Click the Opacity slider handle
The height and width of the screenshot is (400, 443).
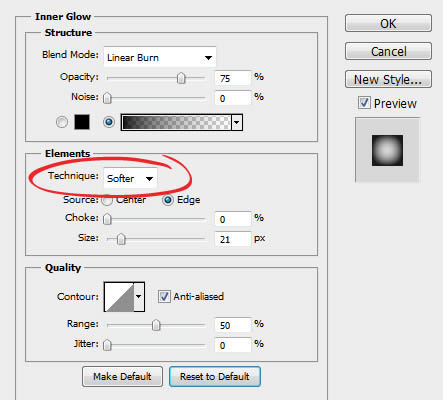click(181, 78)
